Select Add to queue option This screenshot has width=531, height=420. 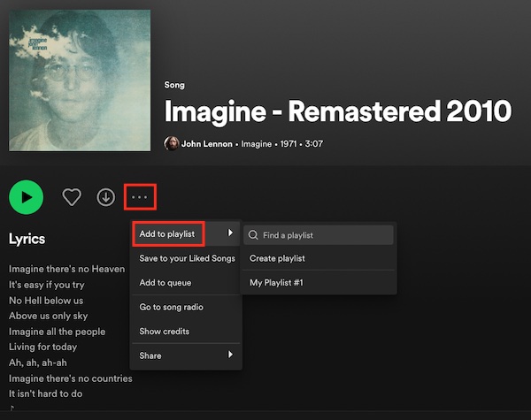point(165,282)
